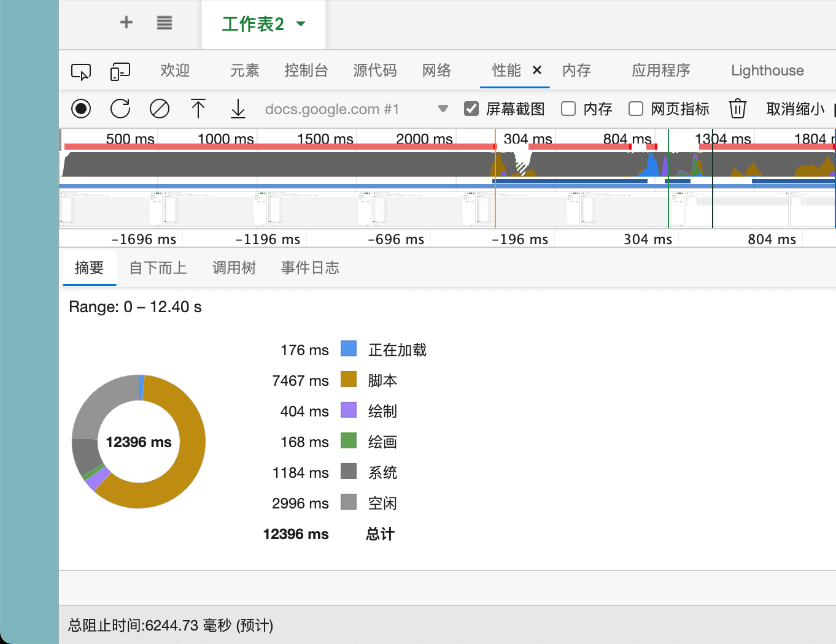Click the 7467 ms script time value

pos(301,381)
